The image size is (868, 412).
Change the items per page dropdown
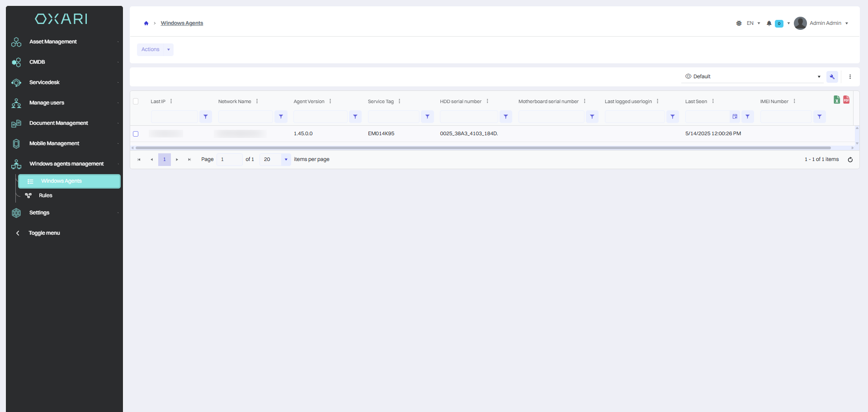pos(275,160)
